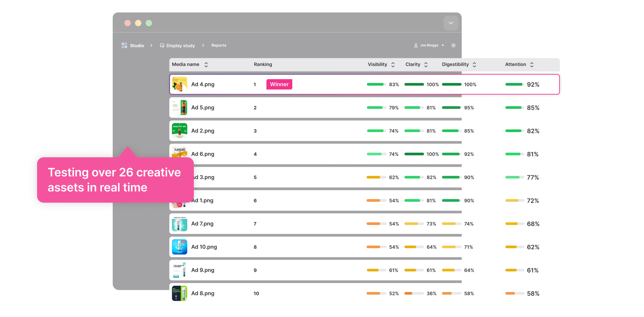Go to Display study via breadcrumb

(x=181, y=45)
